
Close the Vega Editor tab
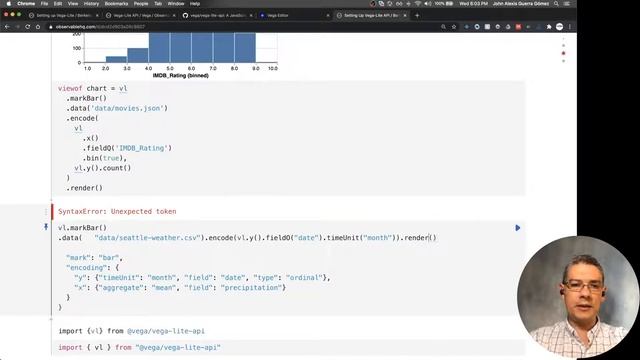click(328, 15)
